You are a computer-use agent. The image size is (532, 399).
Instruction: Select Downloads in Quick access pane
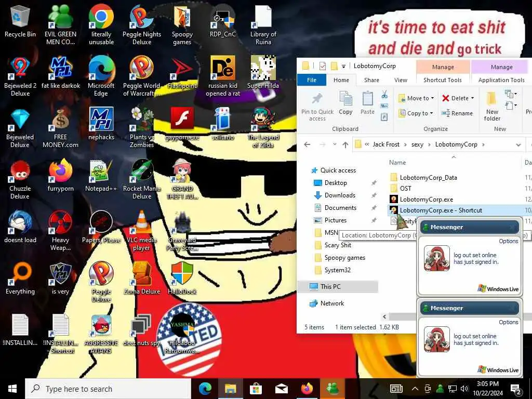coord(340,195)
